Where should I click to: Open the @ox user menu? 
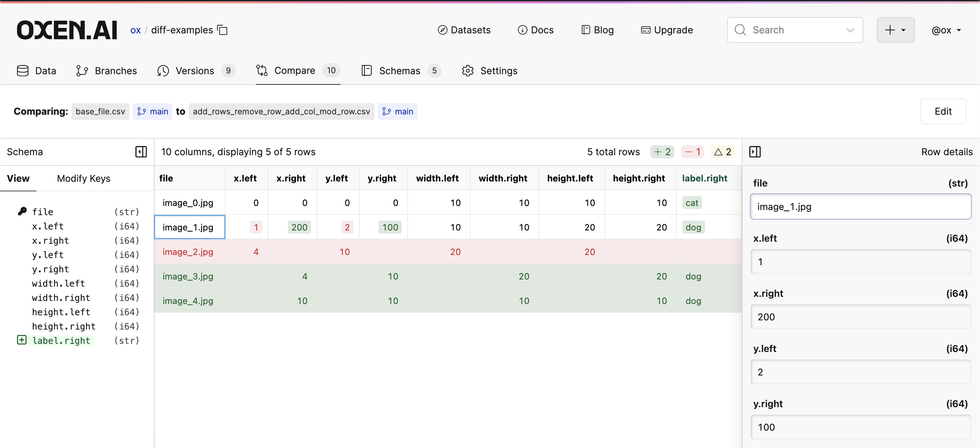point(946,30)
